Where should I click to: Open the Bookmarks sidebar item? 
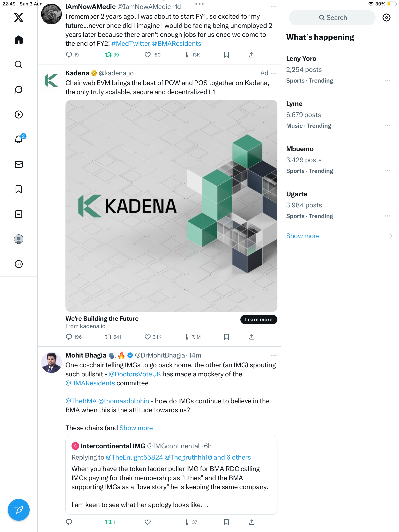click(x=19, y=189)
